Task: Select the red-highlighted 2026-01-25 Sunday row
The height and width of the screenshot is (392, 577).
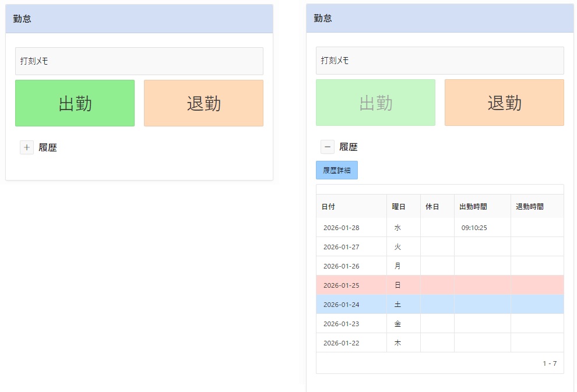Action: 439,285
